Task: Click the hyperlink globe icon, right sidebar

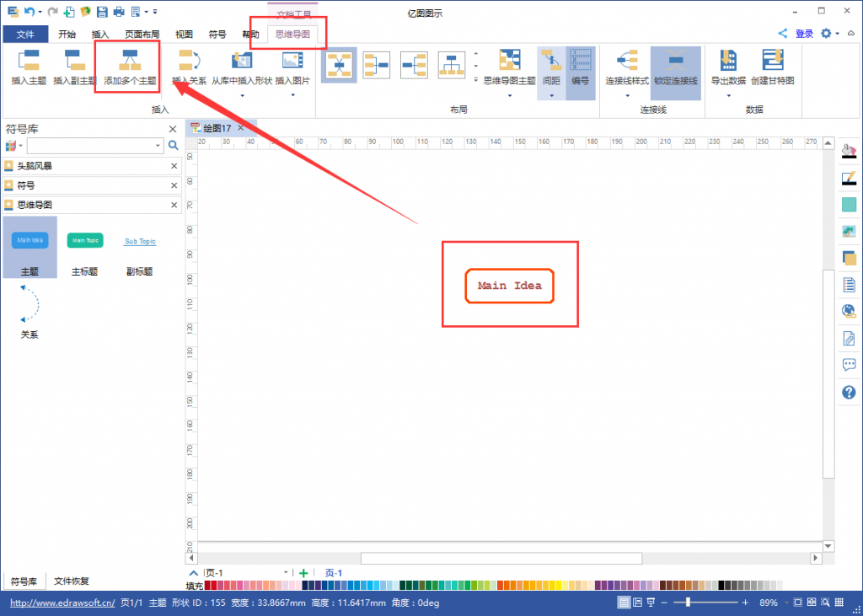Action: click(850, 311)
